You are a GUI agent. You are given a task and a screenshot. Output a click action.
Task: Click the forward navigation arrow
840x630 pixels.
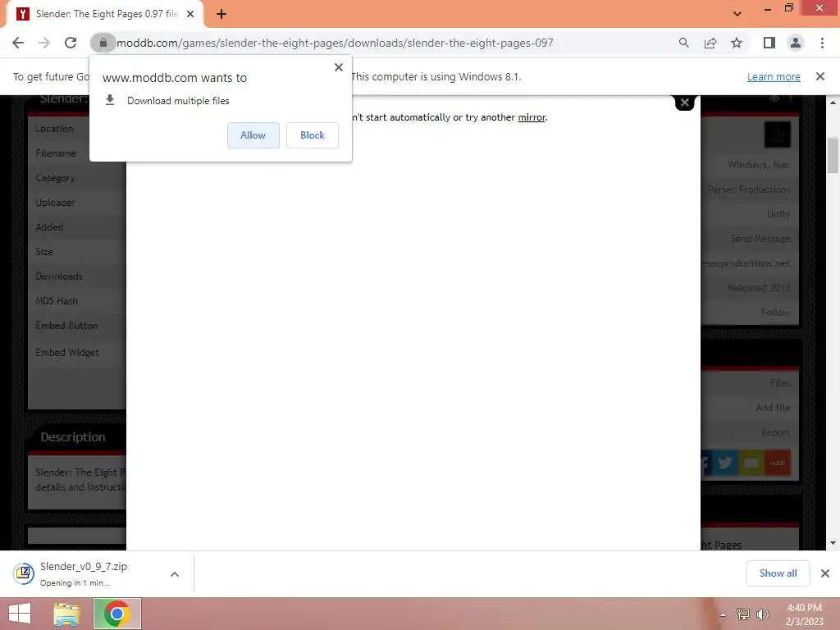tap(44, 43)
